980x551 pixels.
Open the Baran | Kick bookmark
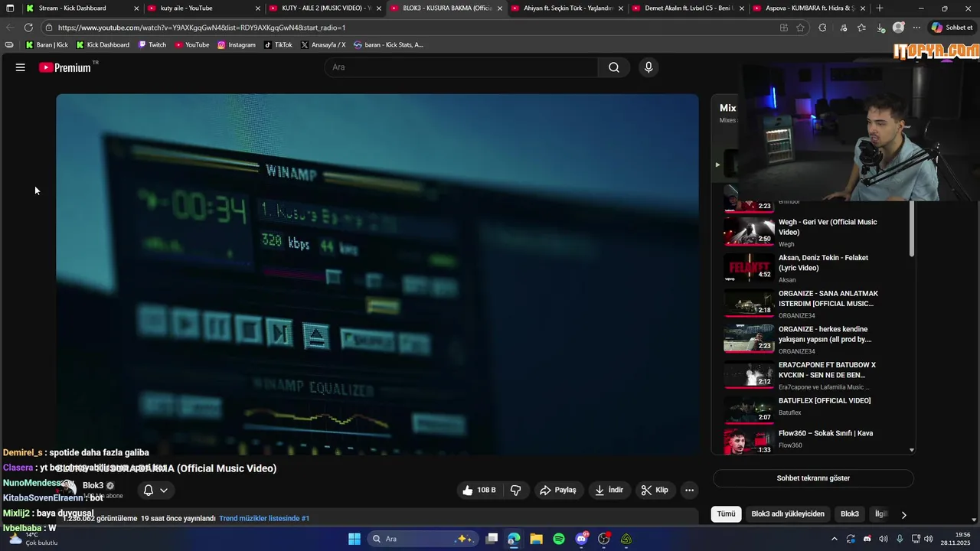(47, 45)
